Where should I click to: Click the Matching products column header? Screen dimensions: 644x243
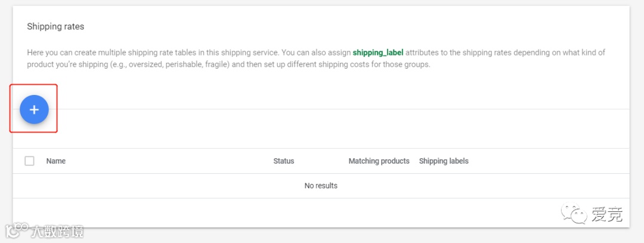[x=379, y=161]
